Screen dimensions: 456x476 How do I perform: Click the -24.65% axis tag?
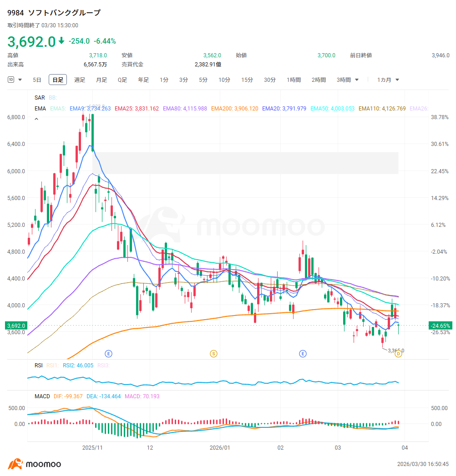click(x=441, y=326)
